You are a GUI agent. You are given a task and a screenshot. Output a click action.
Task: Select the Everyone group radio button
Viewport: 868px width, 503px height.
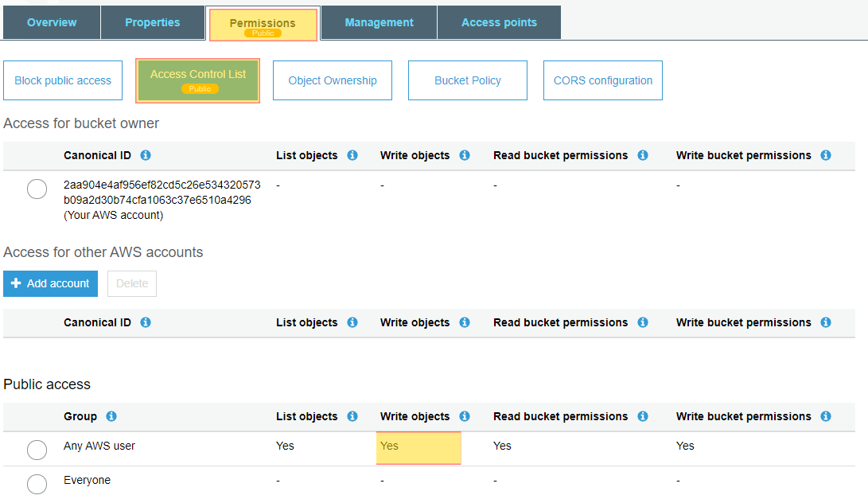(x=37, y=484)
